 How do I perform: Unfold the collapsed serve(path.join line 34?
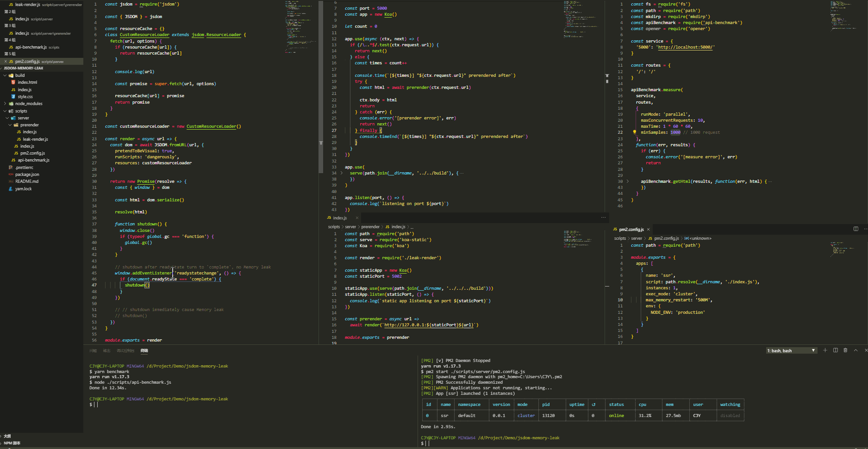[x=342, y=173]
